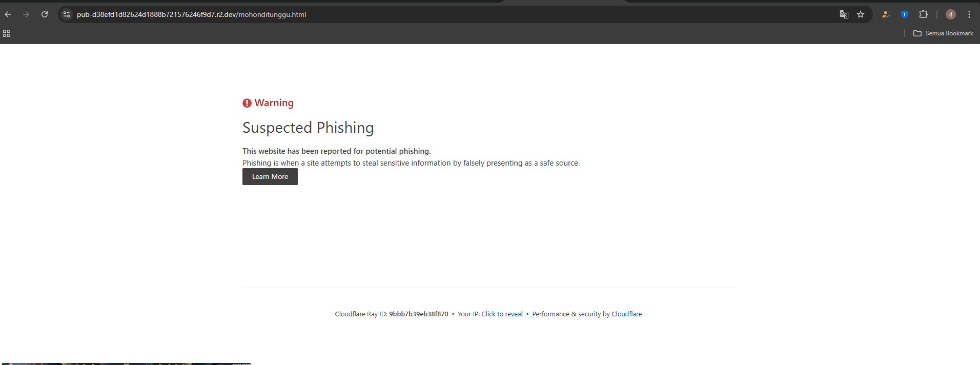980x365 pixels.
Task: Open the orange user-check extension
Action: pyautogui.click(x=885, y=14)
